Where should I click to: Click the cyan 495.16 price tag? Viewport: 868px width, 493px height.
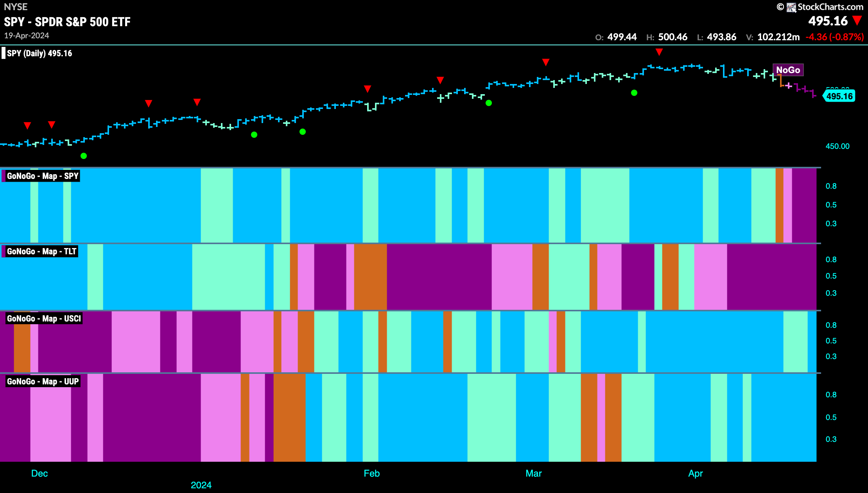coord(839,96)
